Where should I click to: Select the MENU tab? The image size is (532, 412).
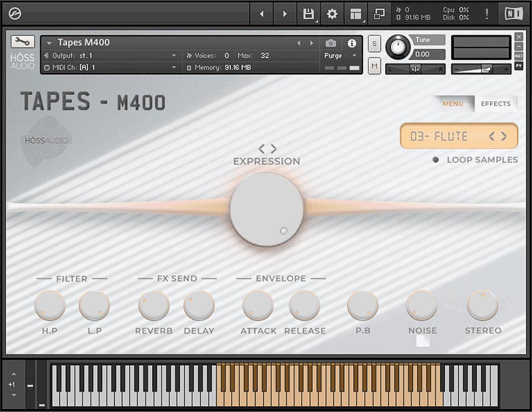pos(453,103)
